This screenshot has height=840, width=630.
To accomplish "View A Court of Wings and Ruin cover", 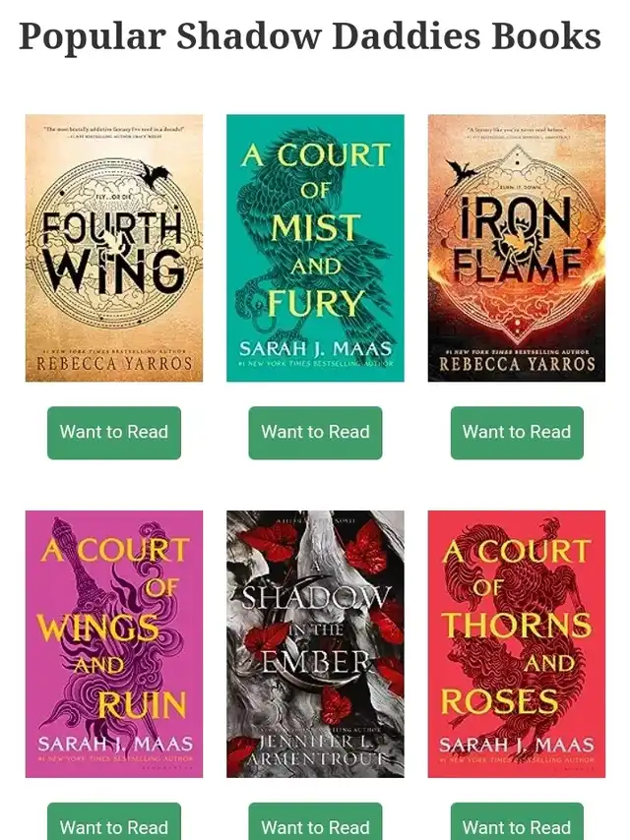I will (x=113, y=643).
